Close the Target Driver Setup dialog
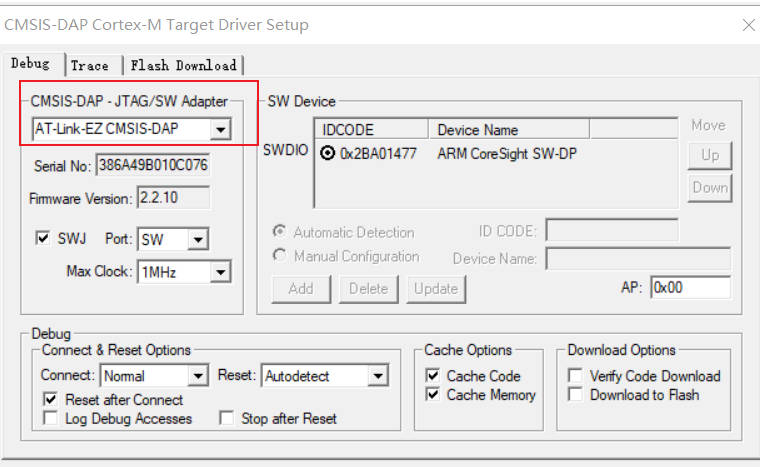 (x=748, y=25)
